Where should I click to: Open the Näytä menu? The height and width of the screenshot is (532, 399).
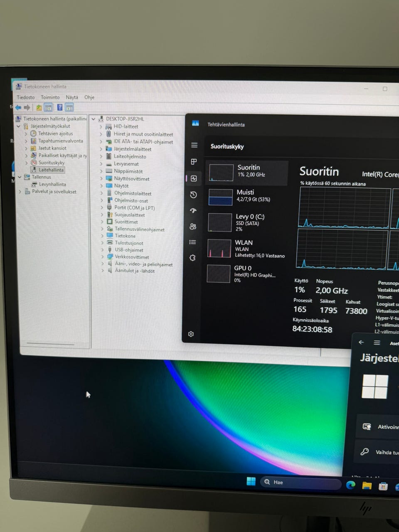(72, 97)
